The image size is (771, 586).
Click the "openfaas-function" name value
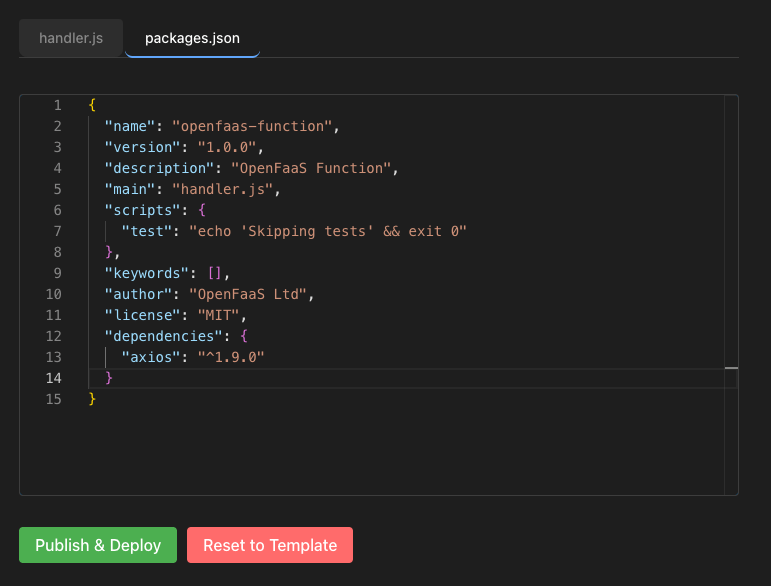point(253,126)
